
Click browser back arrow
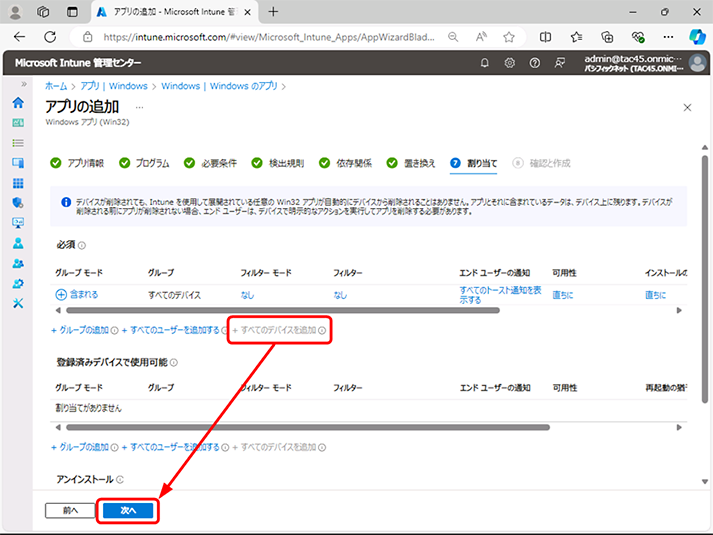click(x=20, y=37)
